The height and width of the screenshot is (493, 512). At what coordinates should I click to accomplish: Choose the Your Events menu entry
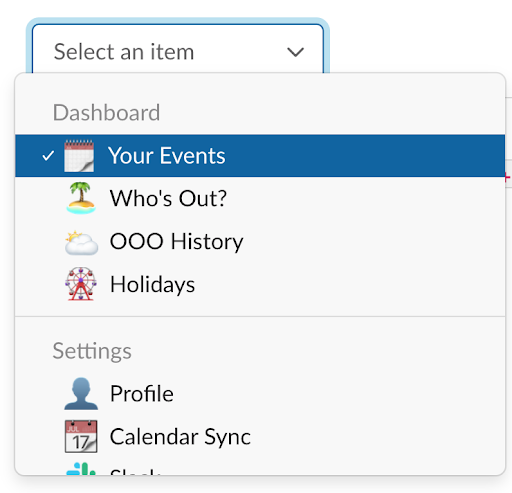(260, 156)
